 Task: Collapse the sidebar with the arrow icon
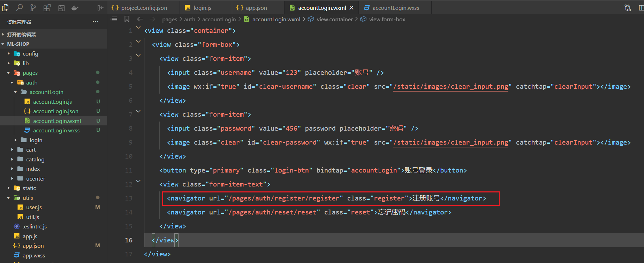coord(100,8)
